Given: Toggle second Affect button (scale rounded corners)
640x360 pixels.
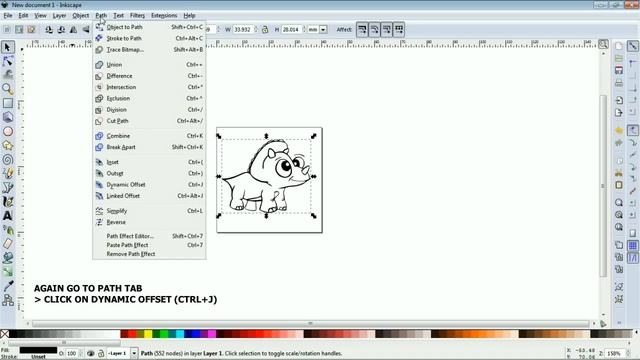Looking at the screenshot, I should click(374, 29).
